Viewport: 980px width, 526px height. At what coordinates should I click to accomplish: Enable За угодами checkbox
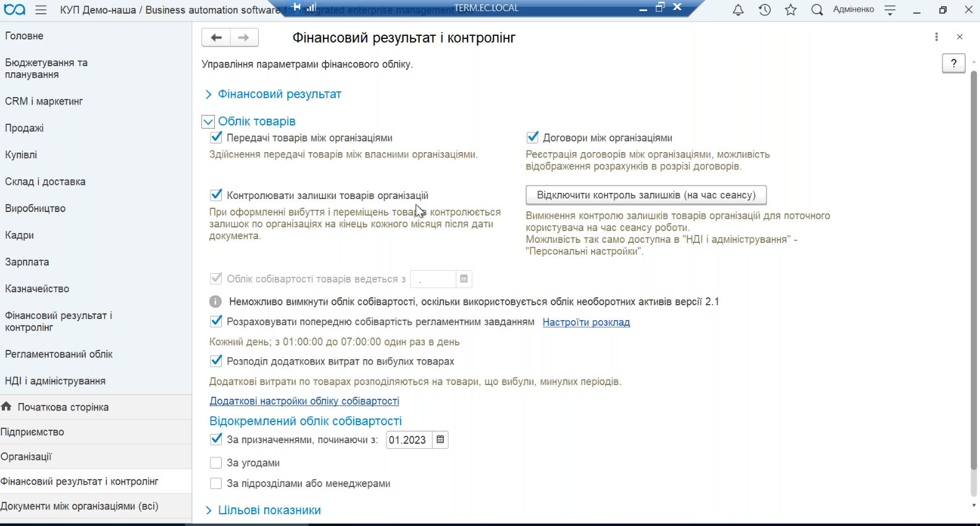pos(216,462)
